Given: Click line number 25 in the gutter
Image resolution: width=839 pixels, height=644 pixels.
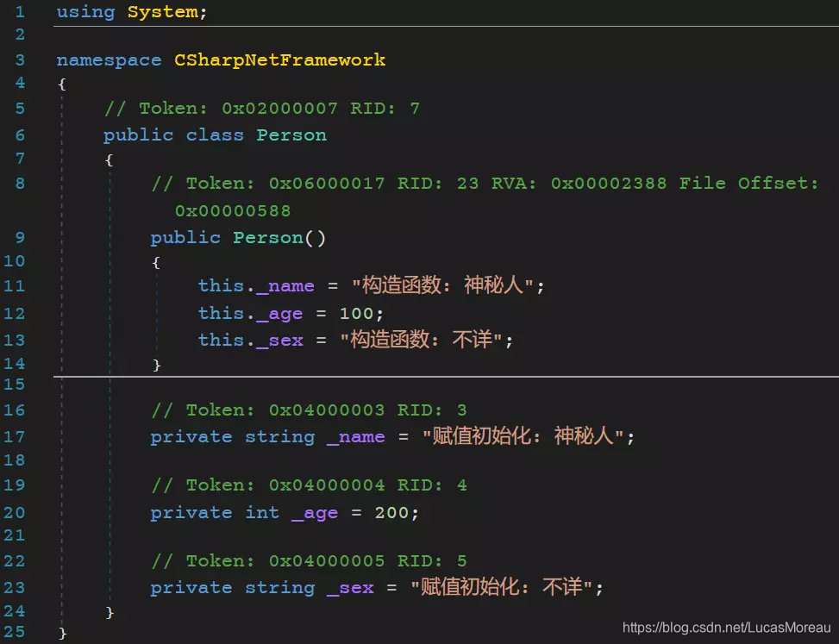Looking at the screenshot, I should coord(14,632).
